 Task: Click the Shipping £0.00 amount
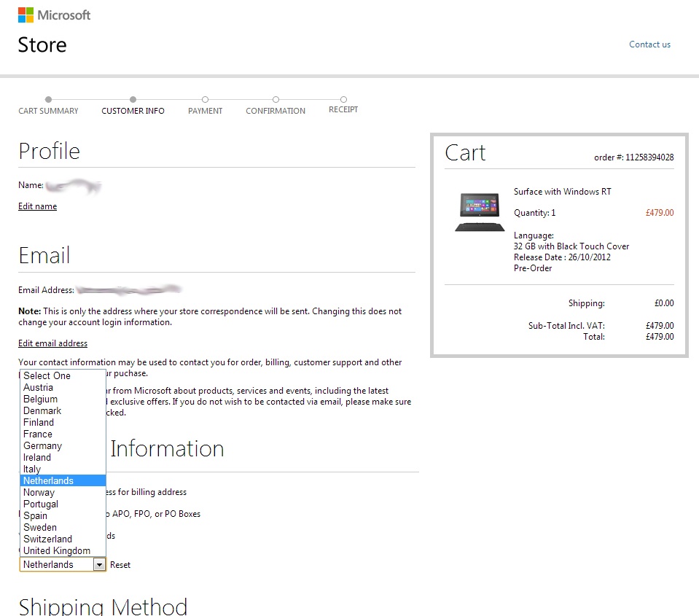(x=664, y=303)
